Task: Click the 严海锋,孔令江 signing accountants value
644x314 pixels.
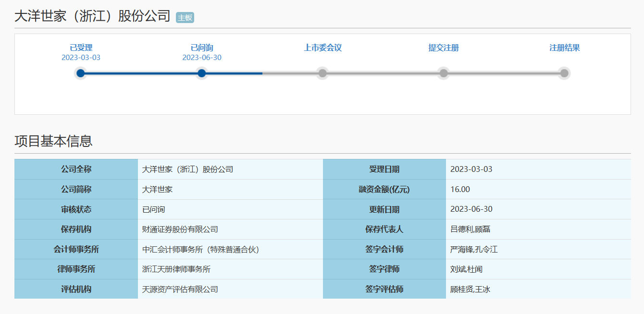Action: pyautogui.click(x=474, y=250)
